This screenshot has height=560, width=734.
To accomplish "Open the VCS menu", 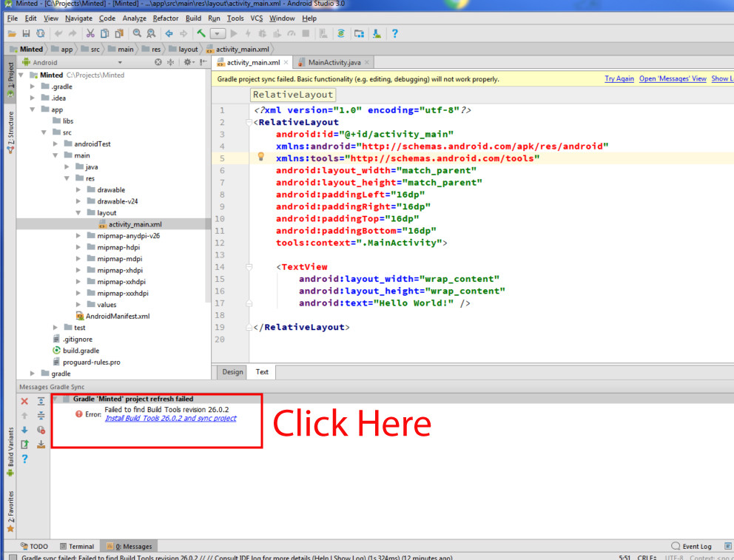I will (x=257, y=18).
